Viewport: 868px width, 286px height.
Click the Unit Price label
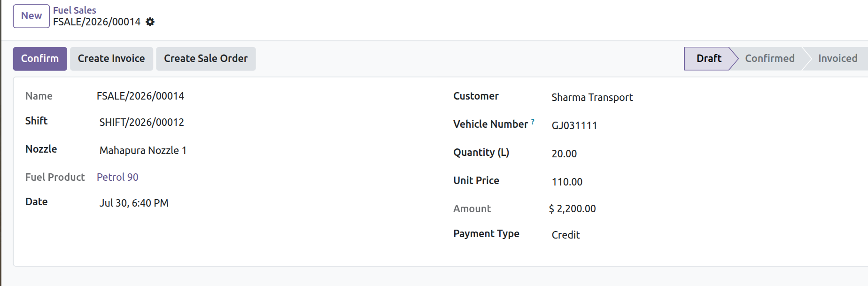coord(476,180)
